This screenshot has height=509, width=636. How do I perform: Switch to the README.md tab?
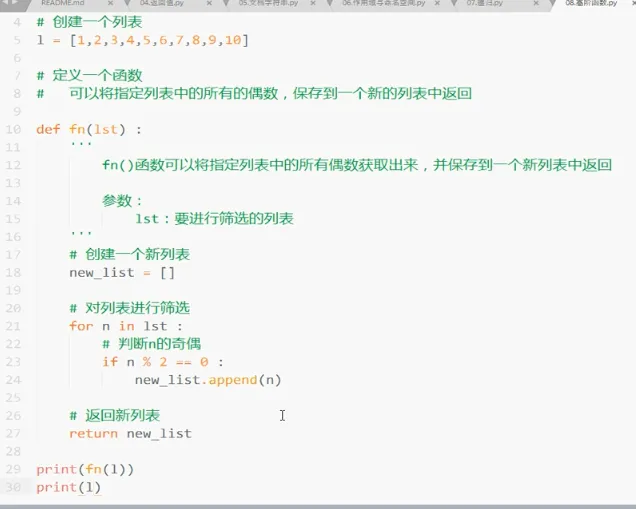[62, 3]
